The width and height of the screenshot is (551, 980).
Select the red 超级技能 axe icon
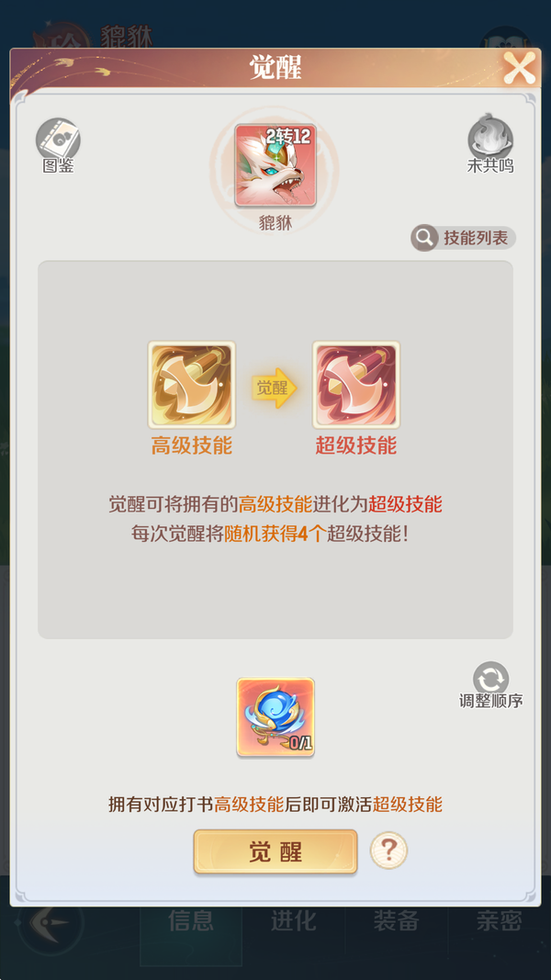point(356,384)
